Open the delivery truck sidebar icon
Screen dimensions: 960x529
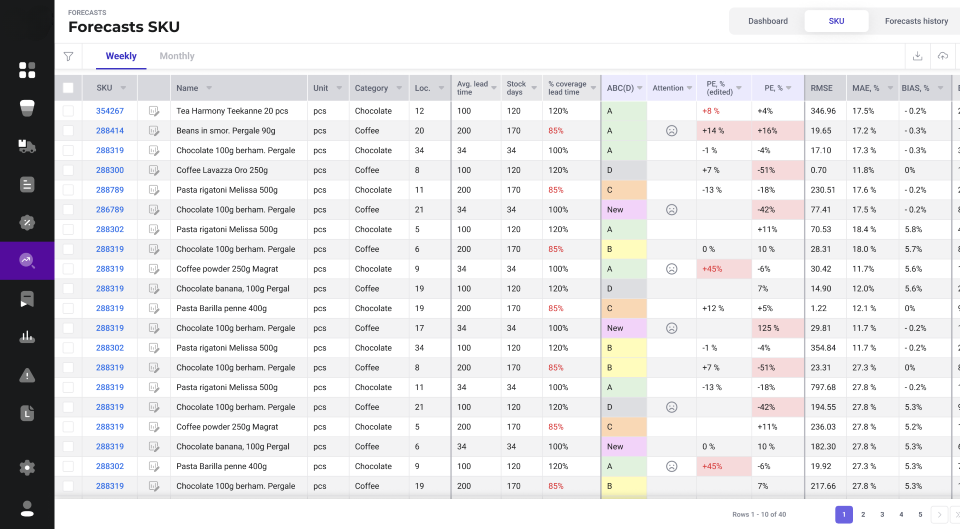pos(27,146)
